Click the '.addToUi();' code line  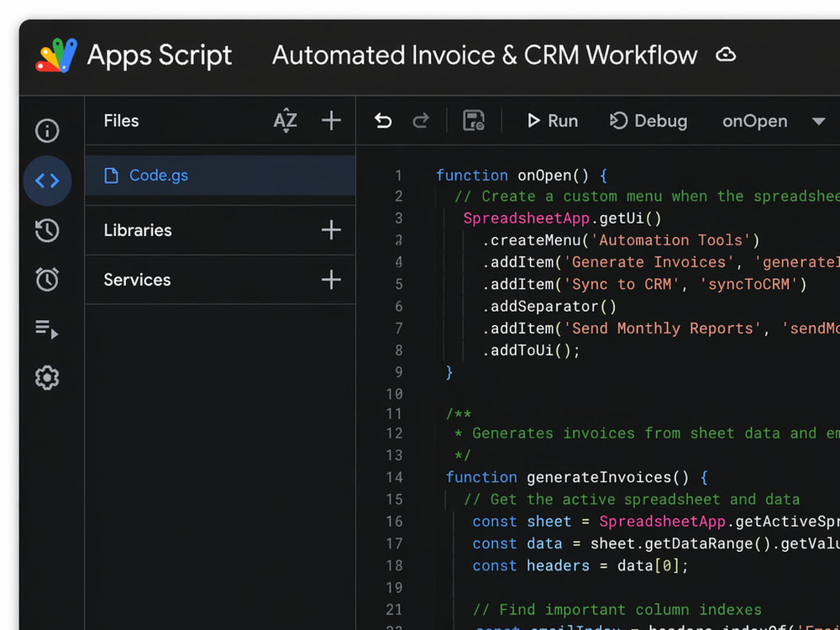pos(531,350)
